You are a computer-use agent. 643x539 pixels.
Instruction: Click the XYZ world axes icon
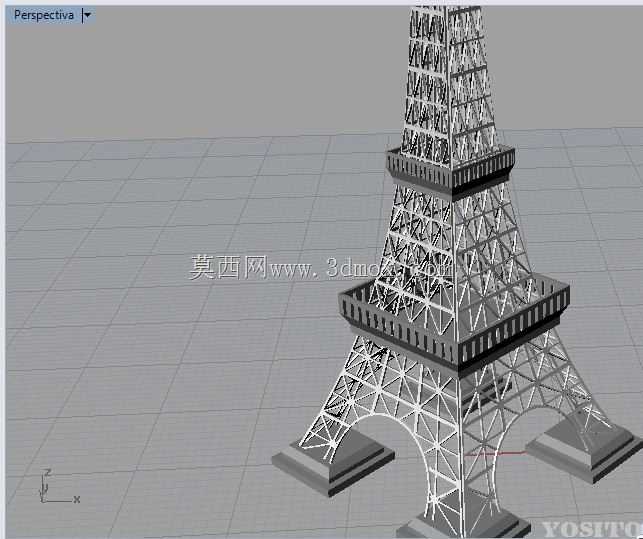click(60, 486)
